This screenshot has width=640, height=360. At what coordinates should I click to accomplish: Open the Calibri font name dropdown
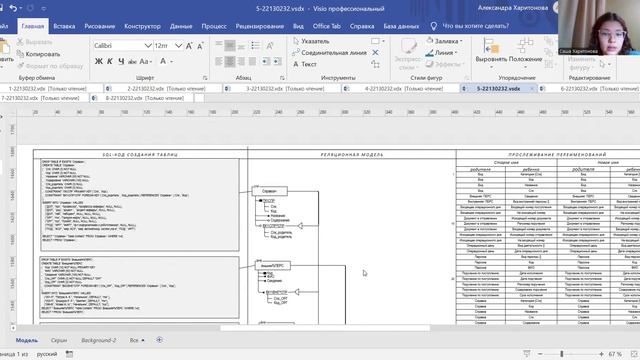(x=148, y=46)
